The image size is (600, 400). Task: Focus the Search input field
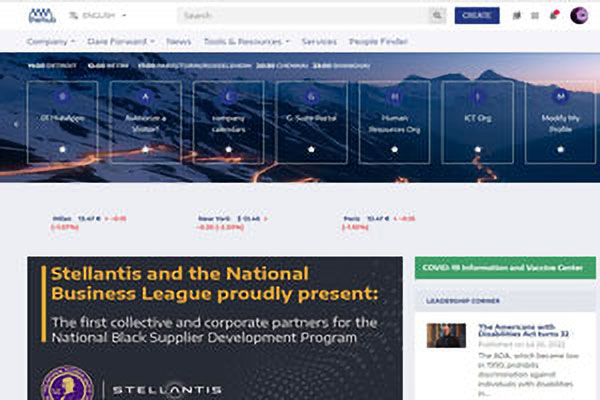coord(303,16)
